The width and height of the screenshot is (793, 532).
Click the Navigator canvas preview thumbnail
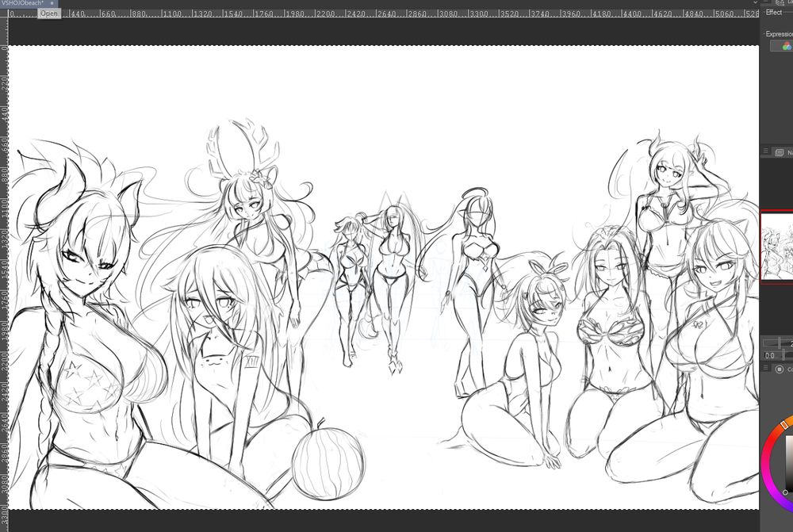click(777, 247)
